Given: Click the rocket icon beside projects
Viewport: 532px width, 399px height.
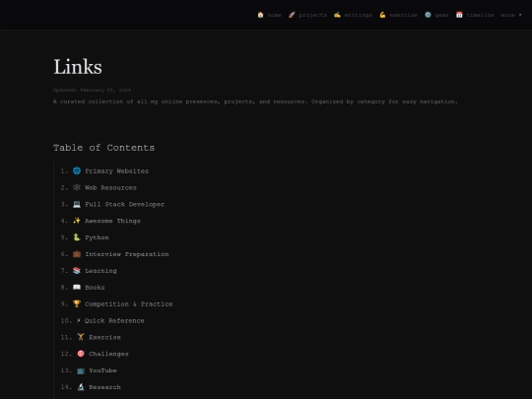Looking at the screenshot, I should tap(292, 15).
